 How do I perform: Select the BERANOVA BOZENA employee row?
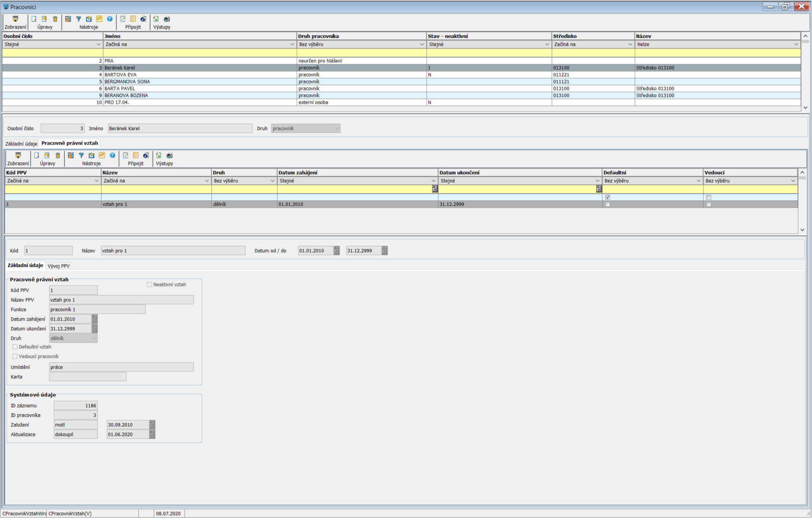coord(126,96)
